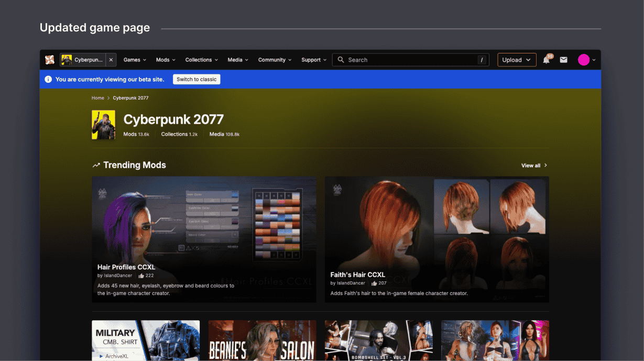Open Military CMB. Shirt mod thumbnail
The image size is (644, 361).
click(146, 340)
